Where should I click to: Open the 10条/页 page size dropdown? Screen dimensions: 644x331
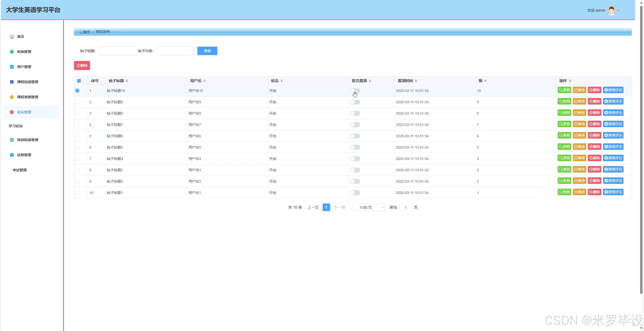368,207
